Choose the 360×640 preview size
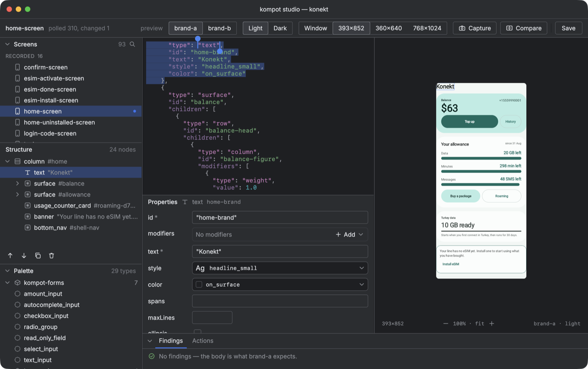The height and width of the screenshot is (369, 588). point(388,28)
